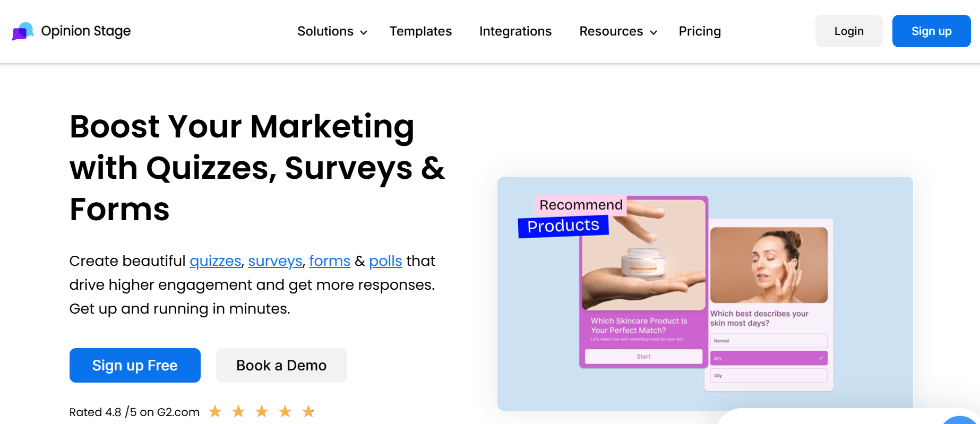Click the Login button

click(849, 31)
